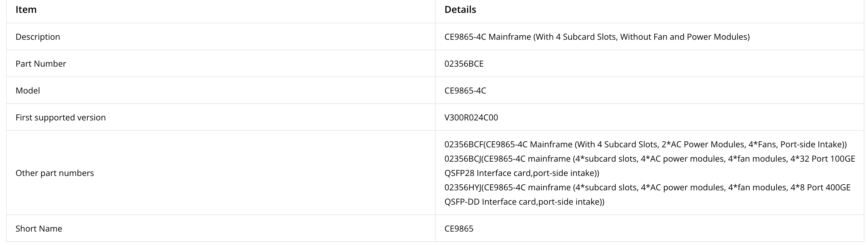Click the 02356BCF part number code
The height and width of the screenshot is (245, 868).
[464, 145]
